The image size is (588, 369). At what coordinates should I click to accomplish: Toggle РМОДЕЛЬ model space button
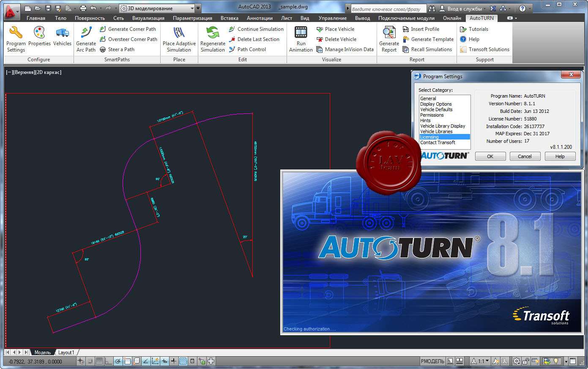click(432, 361)
